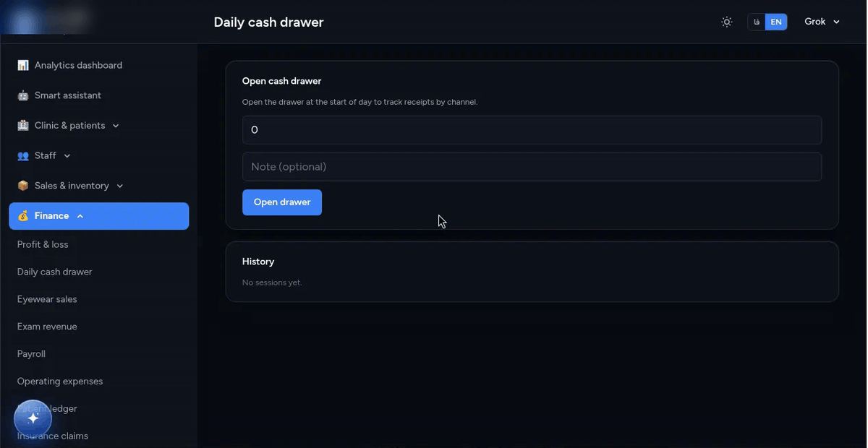
Task: Switch language to EN
Action: [x=776, y=22]
